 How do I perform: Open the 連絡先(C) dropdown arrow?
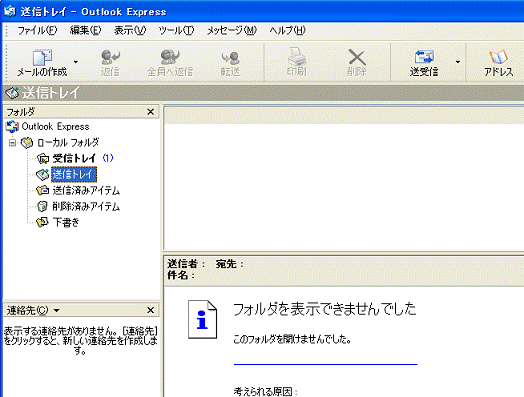pos(56,311)
